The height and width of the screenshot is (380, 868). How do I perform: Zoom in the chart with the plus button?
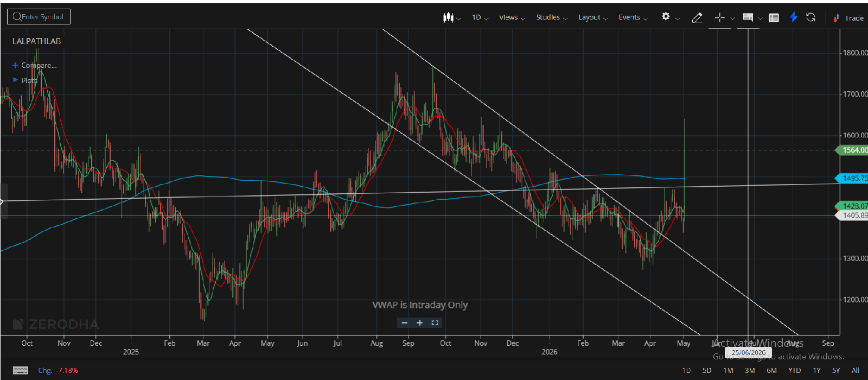click(x=419, y=322)
